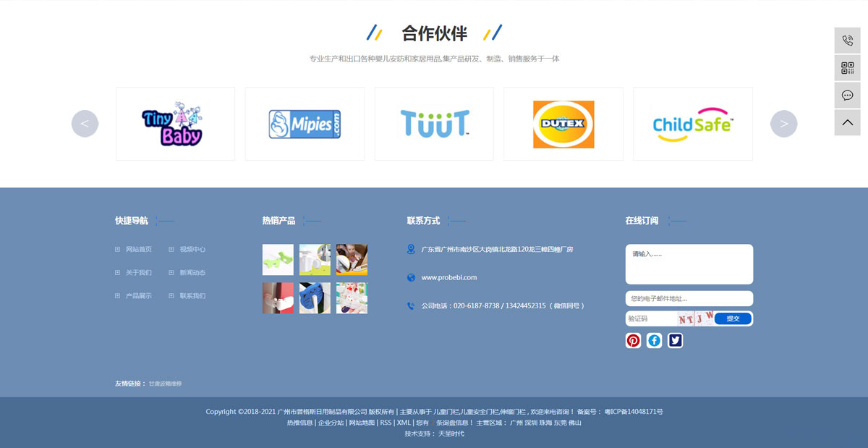Click the 广东省广州市南沙区 address text
The height and width of the screenshot is (448, 868).
click(x=498, y=249)
